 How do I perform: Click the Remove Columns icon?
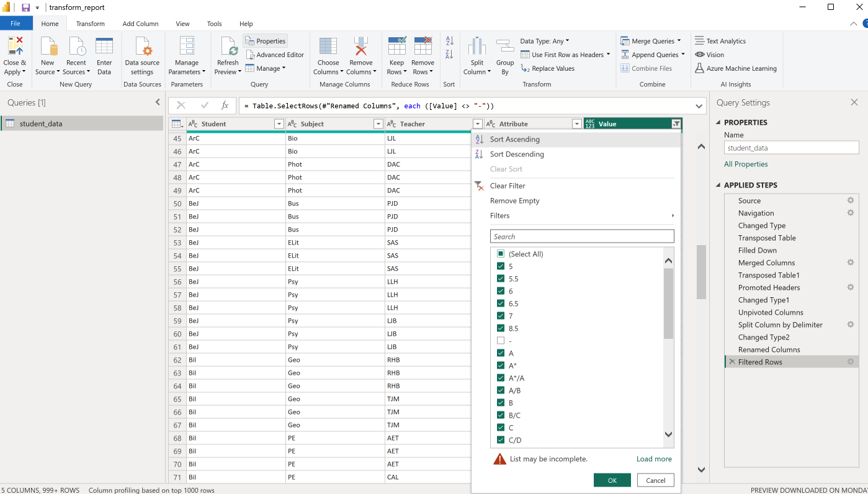point(360,47)
